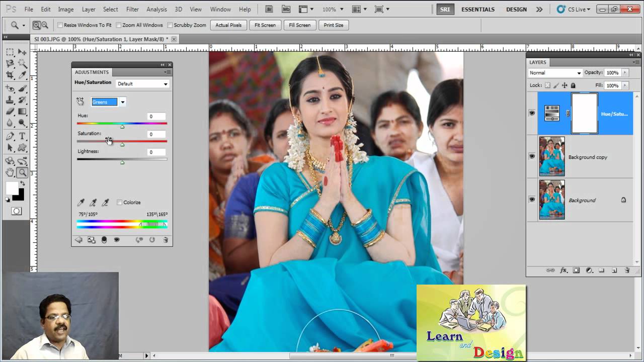
Task: Open the Select menu
Action: tap(110, 9)
